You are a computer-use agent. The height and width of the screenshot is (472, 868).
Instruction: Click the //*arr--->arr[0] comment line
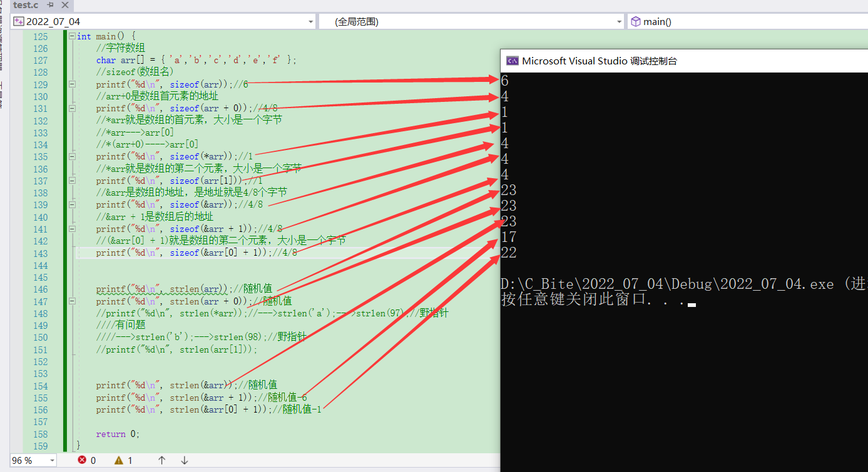click(135, 133)
